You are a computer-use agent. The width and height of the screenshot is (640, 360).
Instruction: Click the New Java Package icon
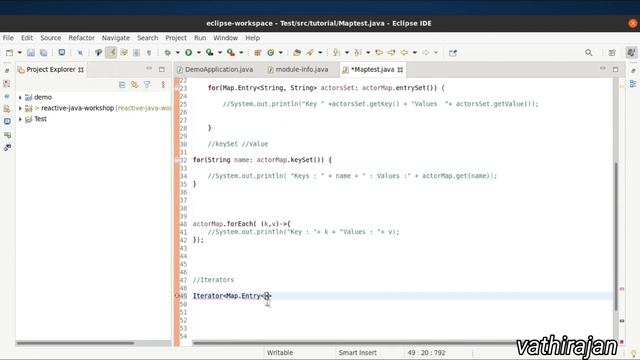point(258,53)
